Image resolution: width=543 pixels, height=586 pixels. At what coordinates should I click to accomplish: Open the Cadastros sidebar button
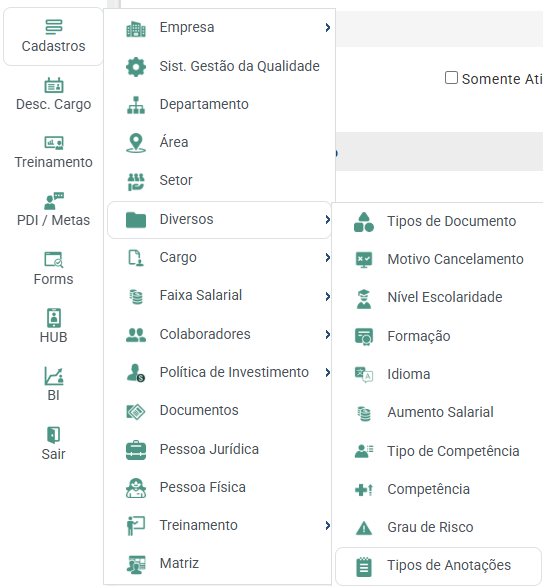(53, 37)
